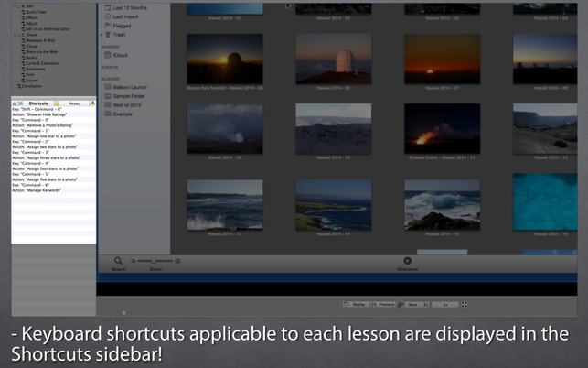Open the Balloon Launch album
This screenshot has width=588, height=368.
pyautogui.click(x=125, y=87)
